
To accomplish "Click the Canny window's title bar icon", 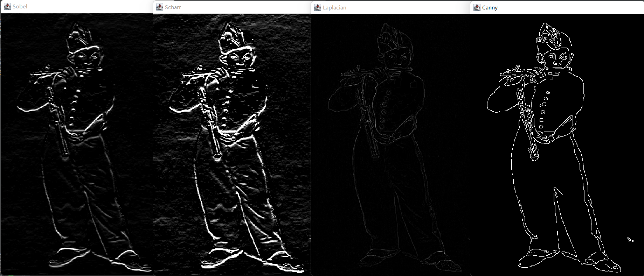I will 477,7.
